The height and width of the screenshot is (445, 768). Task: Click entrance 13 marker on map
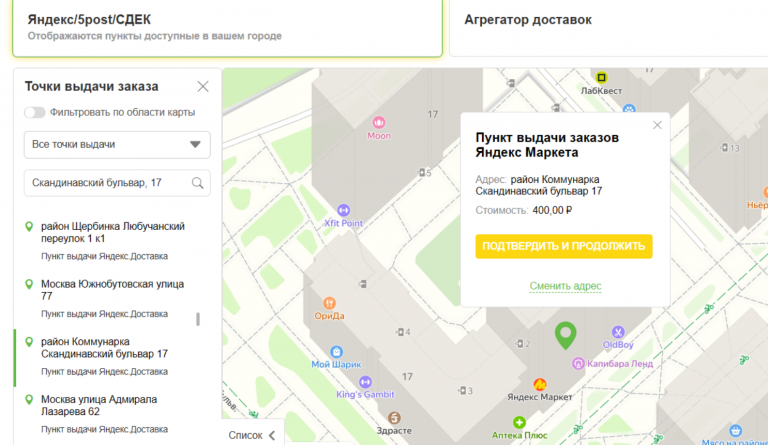729,147
